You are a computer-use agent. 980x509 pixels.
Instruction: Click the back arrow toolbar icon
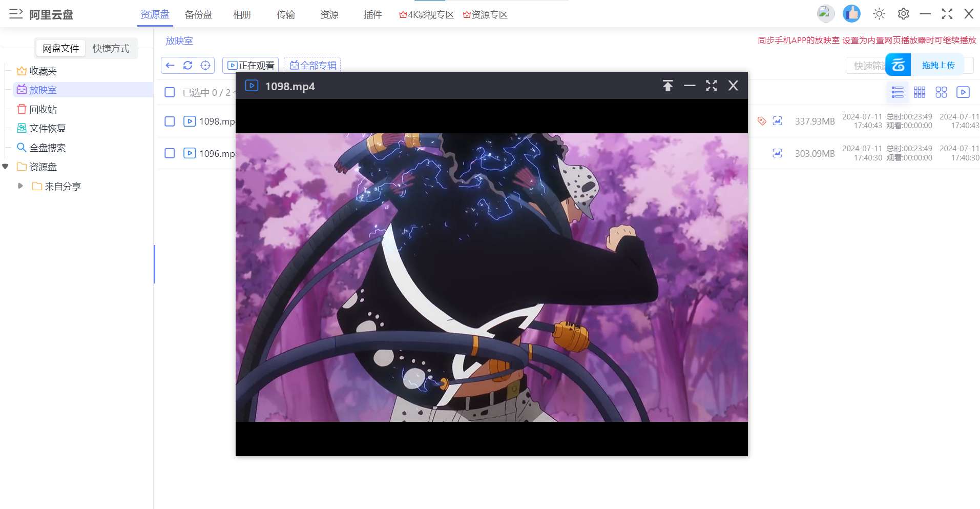(x=170, y=65)
